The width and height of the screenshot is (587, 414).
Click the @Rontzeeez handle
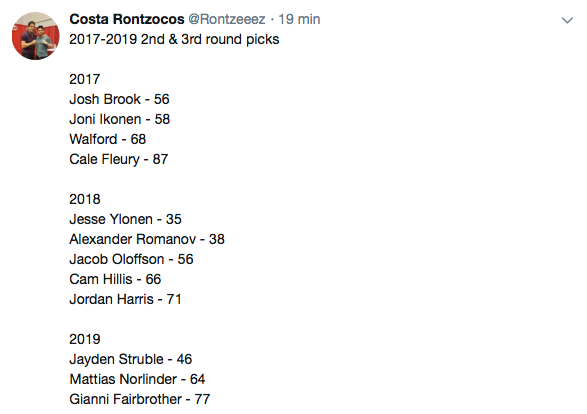click(227, 19)
